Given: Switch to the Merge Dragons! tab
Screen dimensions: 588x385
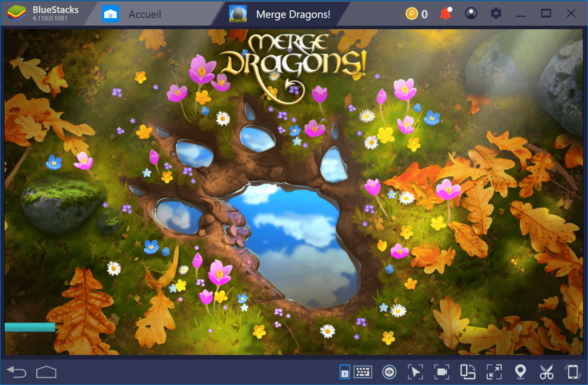Looking at the screenshot, I should point(293,14).
